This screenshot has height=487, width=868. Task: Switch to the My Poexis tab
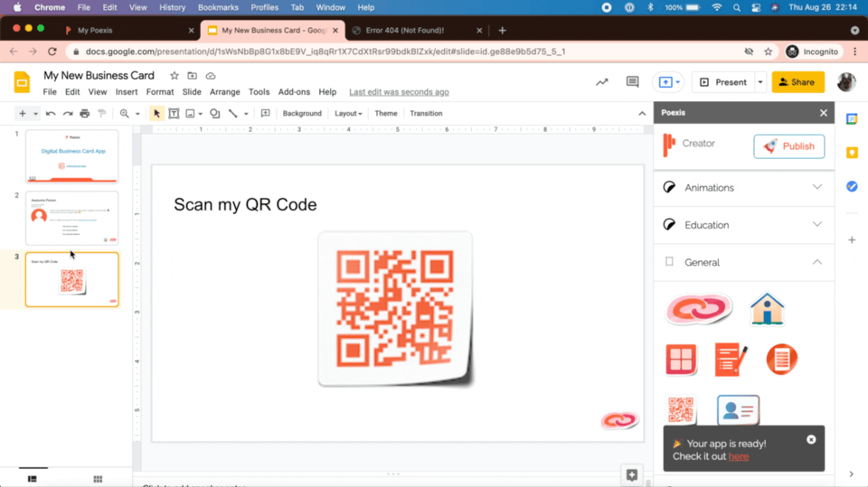tap(128, 31)
